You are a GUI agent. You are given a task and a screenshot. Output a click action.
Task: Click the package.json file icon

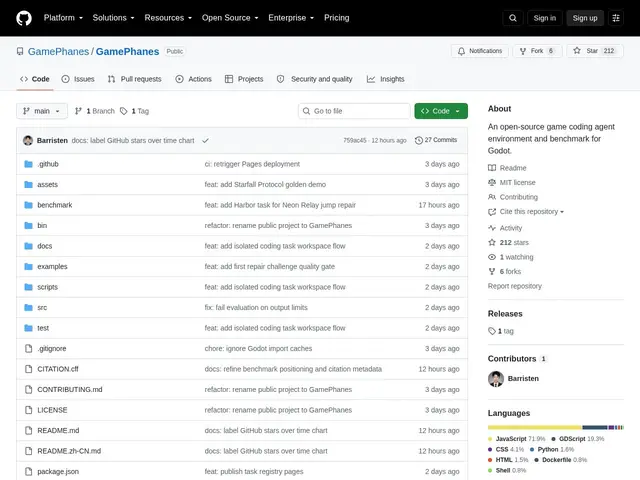(28, 471)
